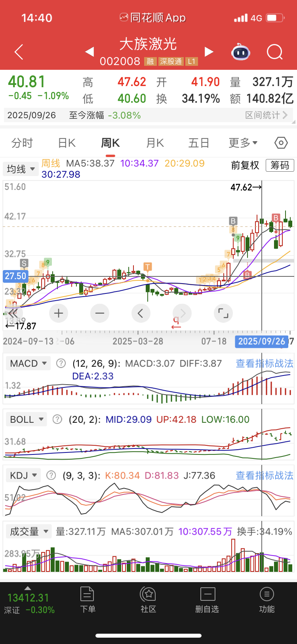Viewport: 297px width, 644px height.
Task: Open 均线 overlay indicator dropdown
Action: (x=21, y=169)
